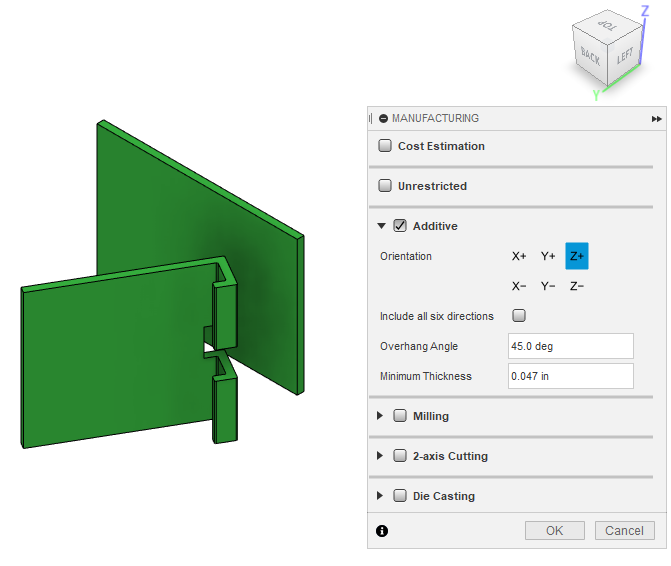Choose the Z+ orientation
This screenshot has height=566, width=671.
click(577, 256)
